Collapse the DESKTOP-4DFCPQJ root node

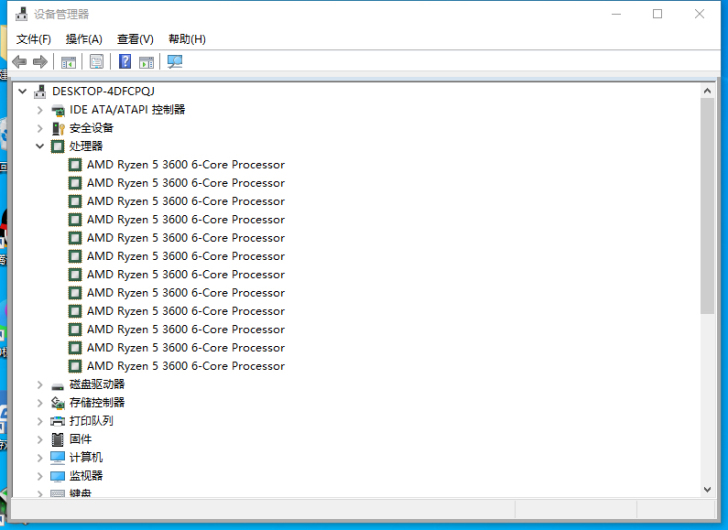pos(22,91)
